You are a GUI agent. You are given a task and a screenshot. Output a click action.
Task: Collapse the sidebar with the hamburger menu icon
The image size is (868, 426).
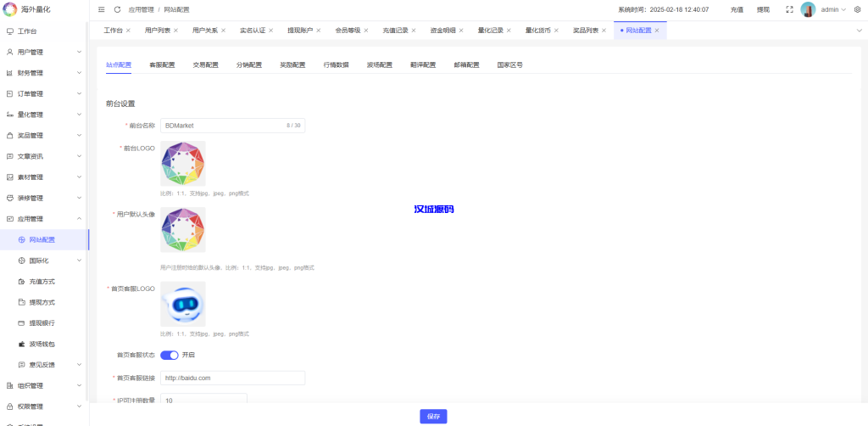(x=102, y=9)
